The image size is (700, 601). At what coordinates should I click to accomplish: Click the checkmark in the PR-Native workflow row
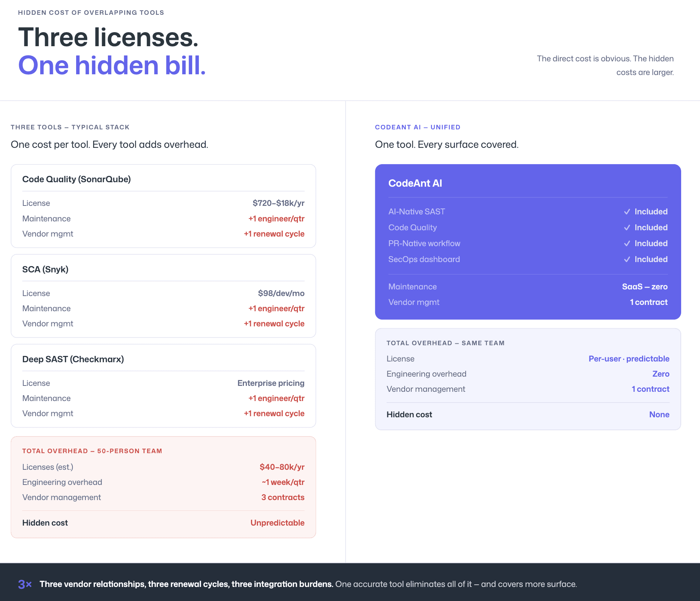(627, 244)
